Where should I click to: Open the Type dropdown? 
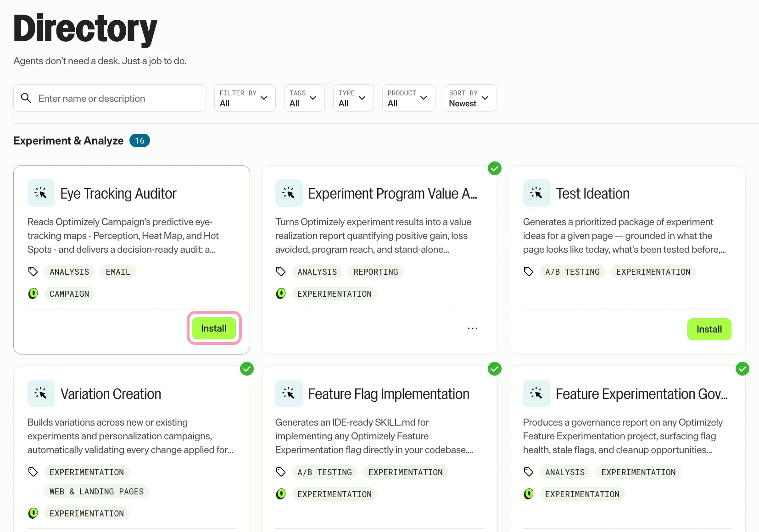tap(353, 98)
